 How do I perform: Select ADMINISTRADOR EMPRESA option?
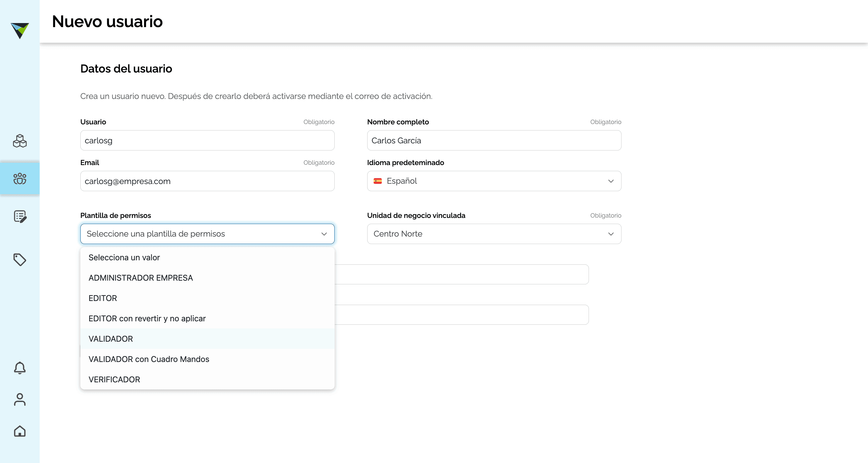point(208,278)
